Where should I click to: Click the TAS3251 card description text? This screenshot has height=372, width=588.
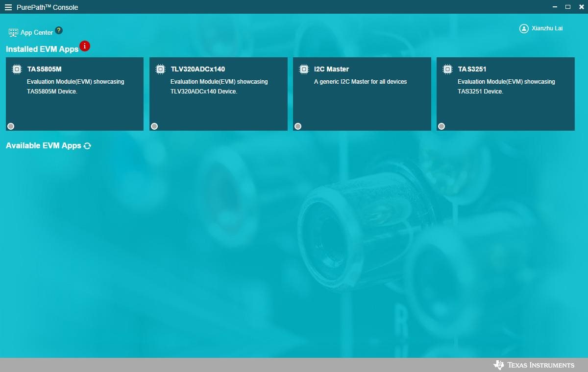point(506,87)
